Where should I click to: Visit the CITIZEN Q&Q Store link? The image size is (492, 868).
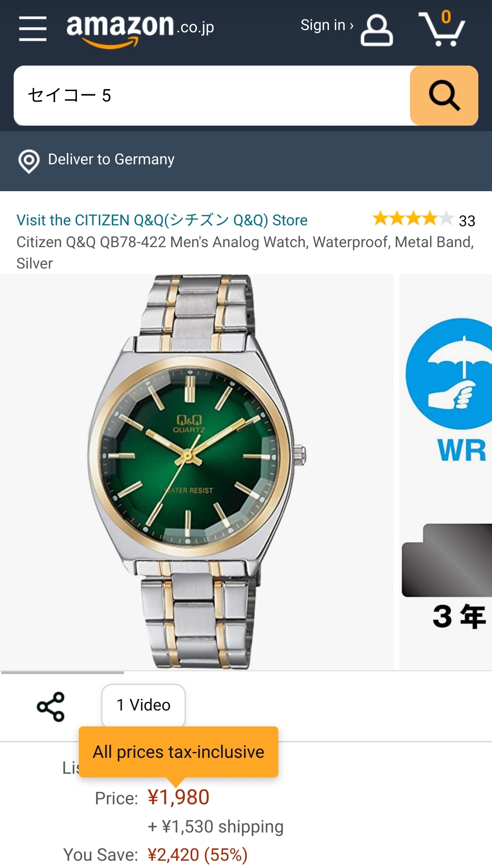point(162,220)
